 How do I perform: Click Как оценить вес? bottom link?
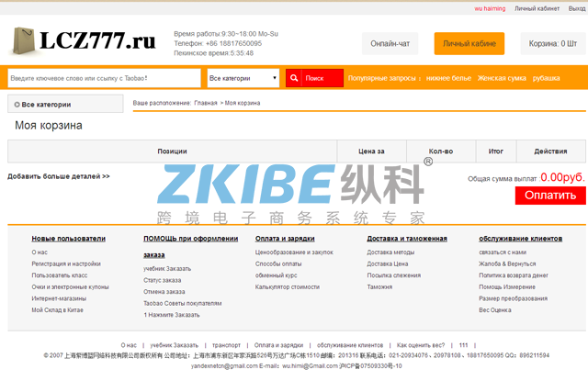421,345
